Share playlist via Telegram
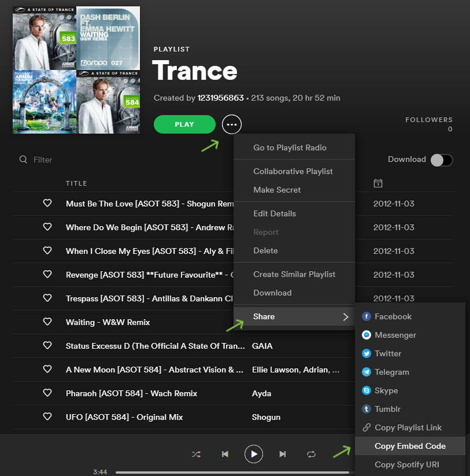The height and width of the screenshot is (476, 470). tap(410, 372)
